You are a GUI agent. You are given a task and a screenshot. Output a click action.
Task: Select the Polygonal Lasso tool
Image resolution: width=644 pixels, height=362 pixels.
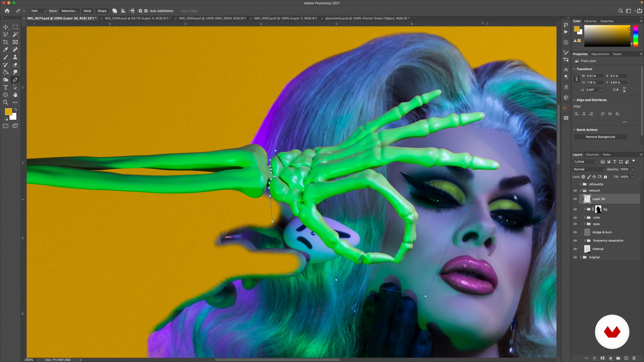tap(6, 35)
